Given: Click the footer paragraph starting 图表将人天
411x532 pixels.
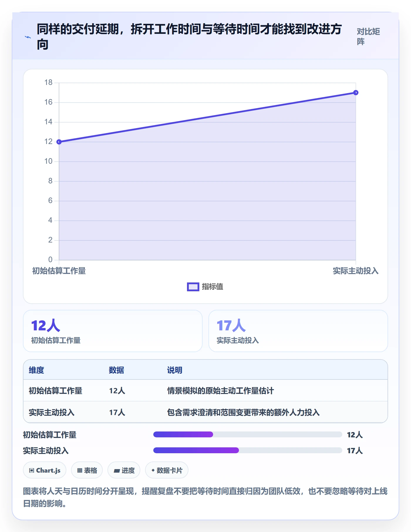Looking at the screenshot, I should 205,497.
